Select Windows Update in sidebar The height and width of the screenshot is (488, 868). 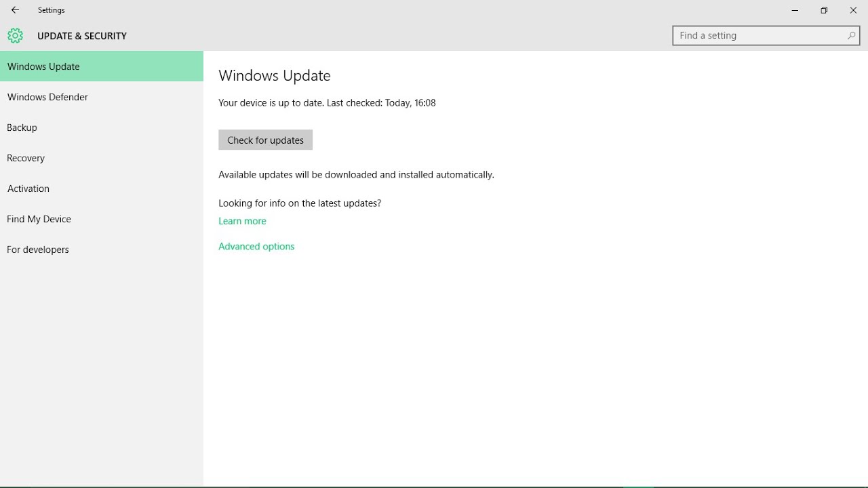(x=102, y=66)
